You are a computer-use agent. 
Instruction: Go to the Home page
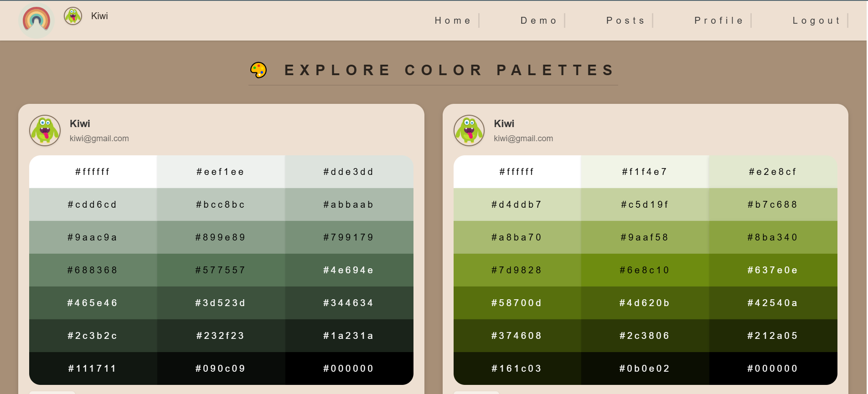coord(453,20)
